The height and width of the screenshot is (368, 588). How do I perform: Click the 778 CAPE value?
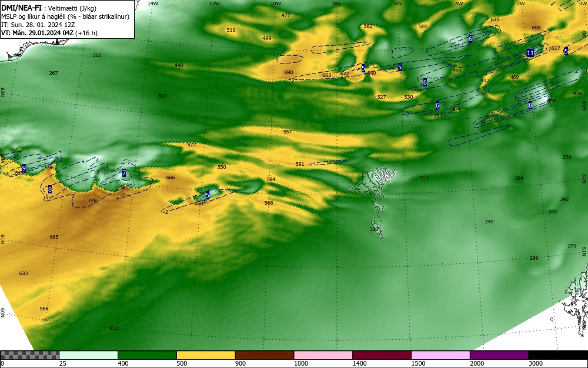(92, 200)
